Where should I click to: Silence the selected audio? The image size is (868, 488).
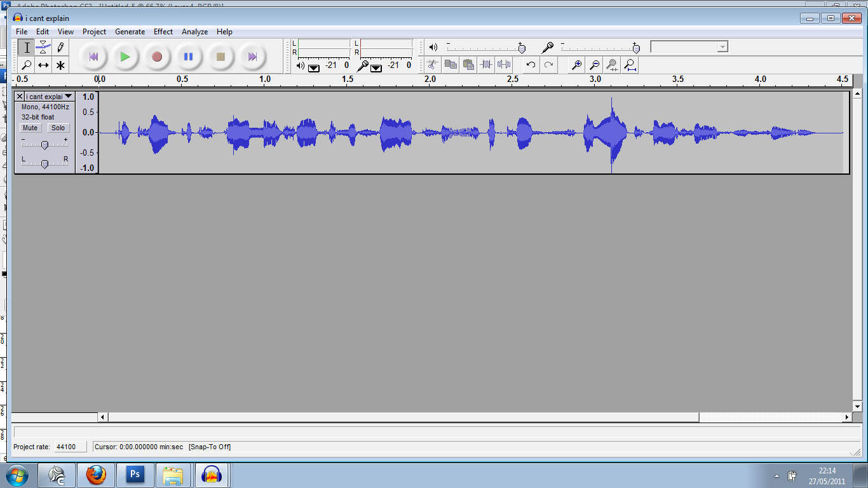coord(504,65)
